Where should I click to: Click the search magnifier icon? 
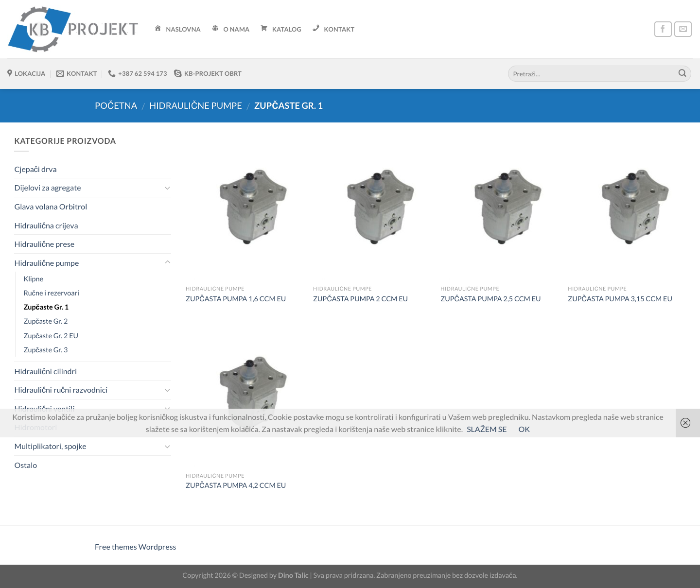682,73
